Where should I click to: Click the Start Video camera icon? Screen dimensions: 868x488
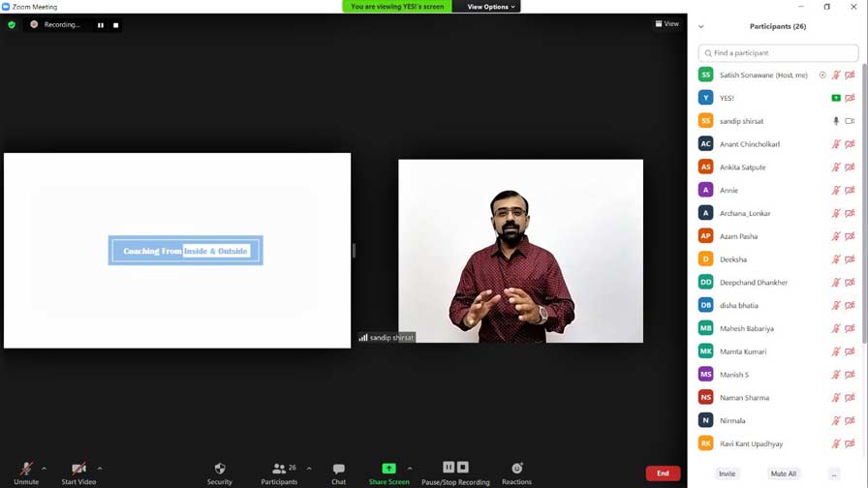tap(78, 468)
